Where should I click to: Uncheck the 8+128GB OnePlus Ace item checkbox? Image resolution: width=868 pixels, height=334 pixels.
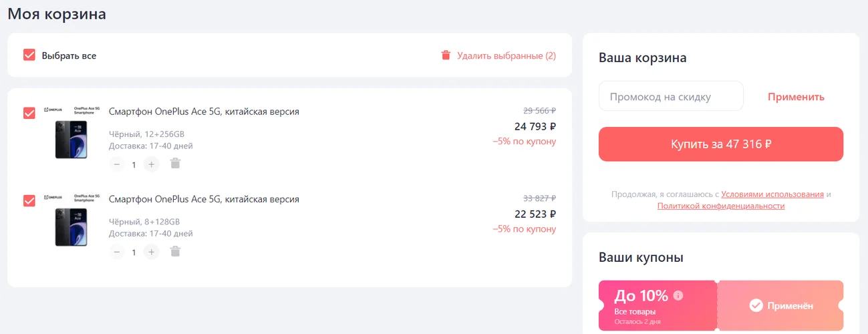[x=29, y=200]
